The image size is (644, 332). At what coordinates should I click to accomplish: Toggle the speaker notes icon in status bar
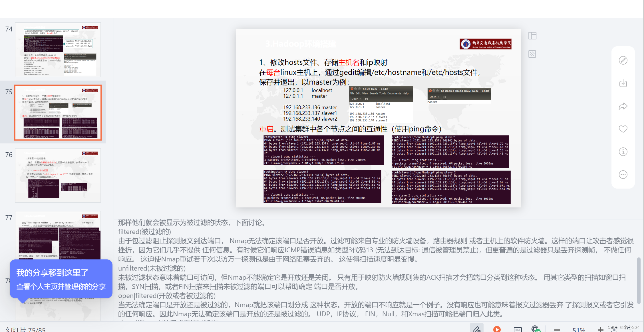click(x=518, y=329)
